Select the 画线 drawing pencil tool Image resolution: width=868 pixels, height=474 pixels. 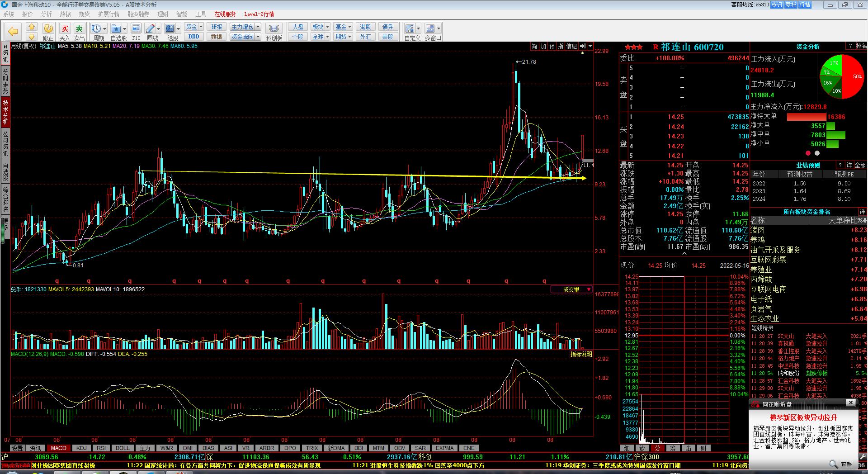click(x=151, y=29)
